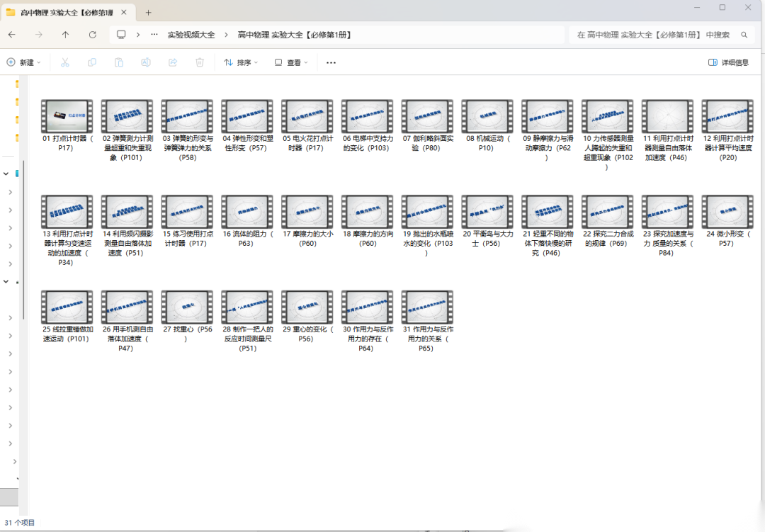The width and height of the screenshot is (765, 532).
Task: Go up one folder level
Action: click(66, 35)
